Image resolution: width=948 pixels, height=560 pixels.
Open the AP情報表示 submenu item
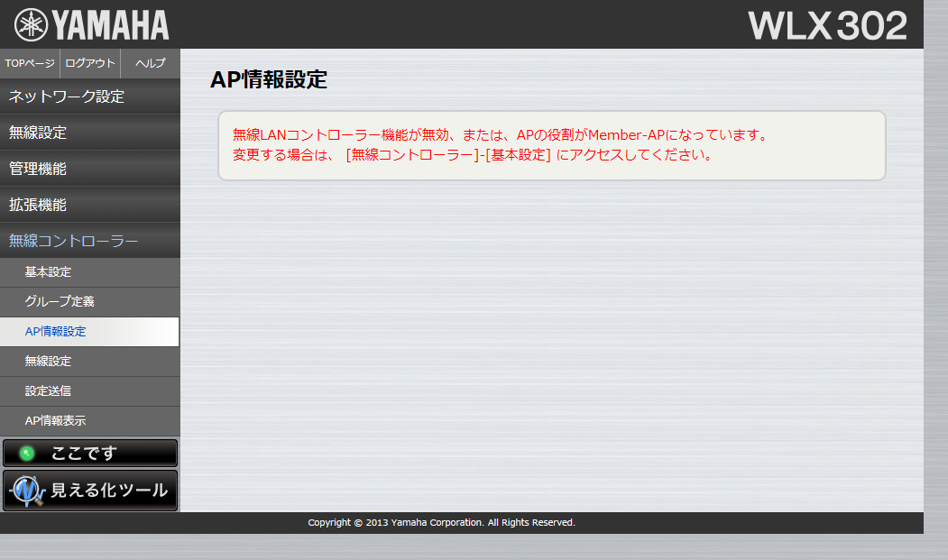pyautogui.click(x=56, y=420)
